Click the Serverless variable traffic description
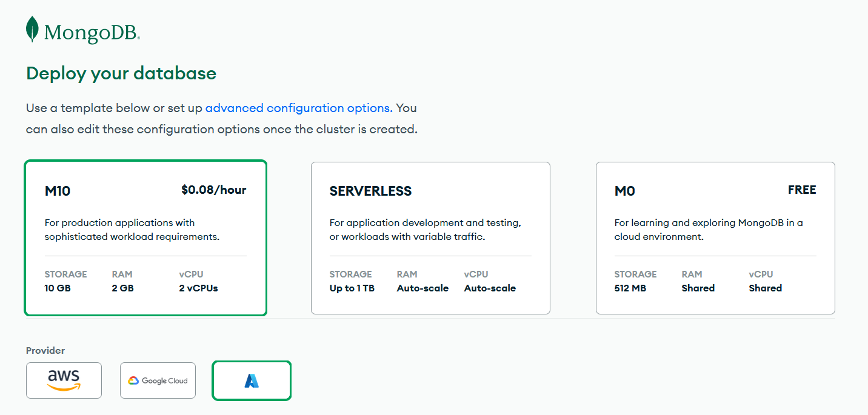Screen dimensions: 868x415 coord(426,230)
